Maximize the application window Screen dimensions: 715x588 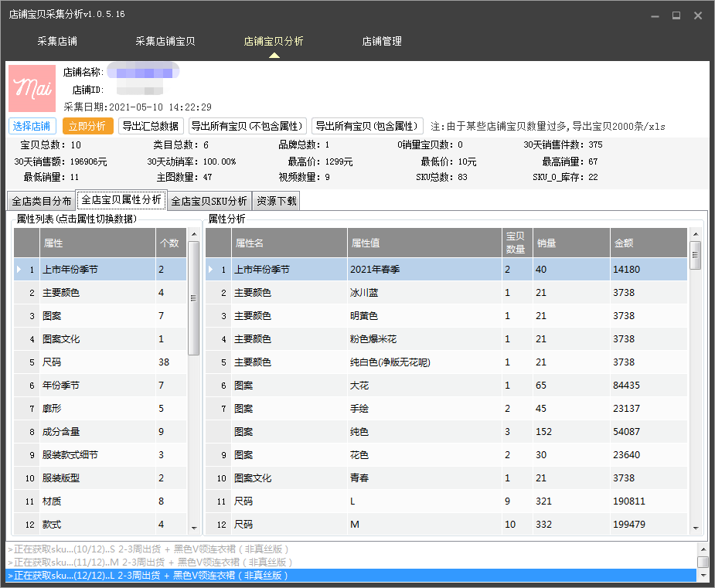676,15
